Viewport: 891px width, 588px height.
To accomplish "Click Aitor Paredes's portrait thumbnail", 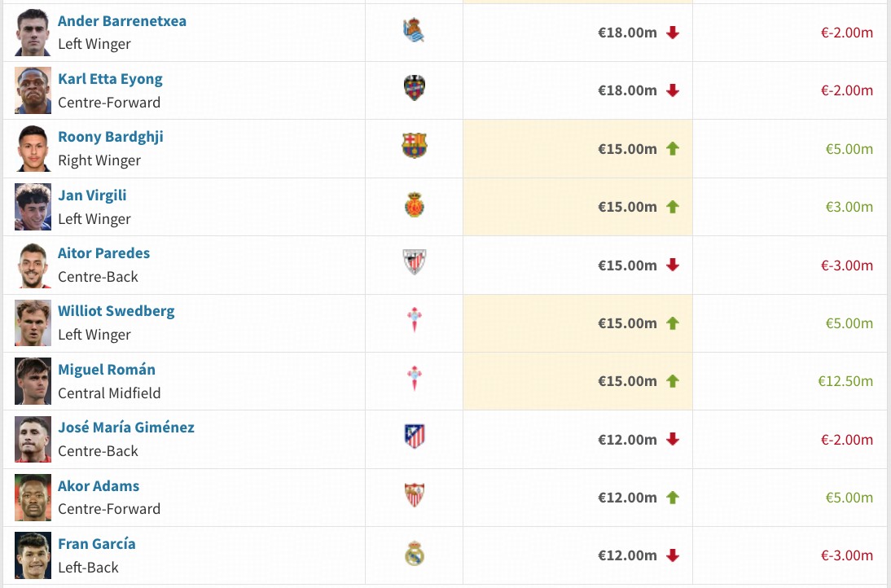I will point(33,265).
